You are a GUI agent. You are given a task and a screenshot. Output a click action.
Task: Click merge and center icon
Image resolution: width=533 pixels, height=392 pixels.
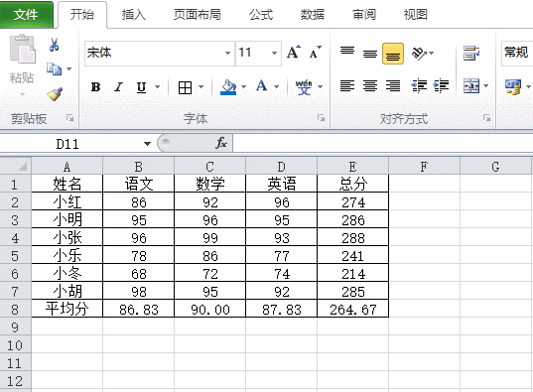point(471,85)
